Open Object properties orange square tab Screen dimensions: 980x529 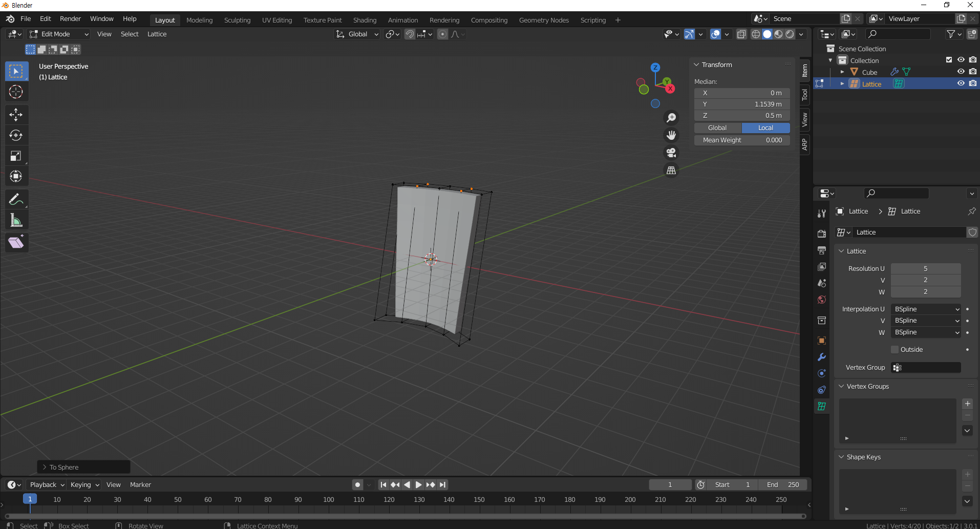(x=822, y=341)
